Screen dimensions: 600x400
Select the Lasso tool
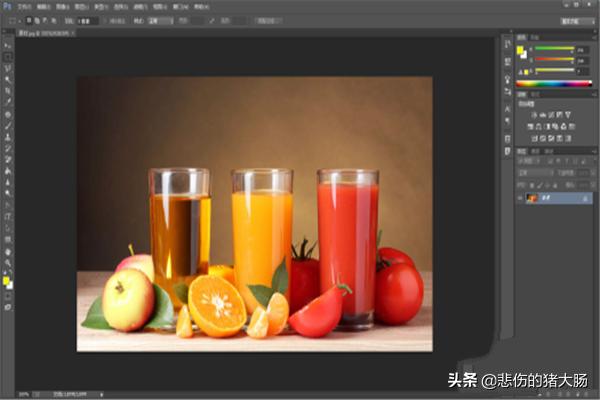(8, 68)
